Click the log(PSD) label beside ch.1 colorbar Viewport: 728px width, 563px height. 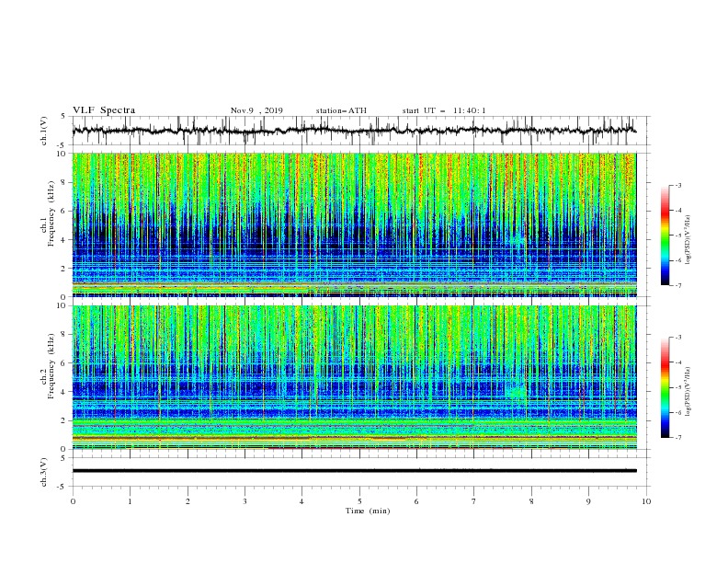(688, 240)
